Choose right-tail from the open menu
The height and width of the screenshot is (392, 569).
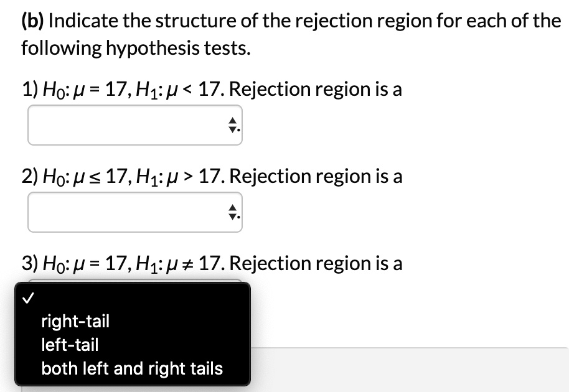(x=75, y=321)
